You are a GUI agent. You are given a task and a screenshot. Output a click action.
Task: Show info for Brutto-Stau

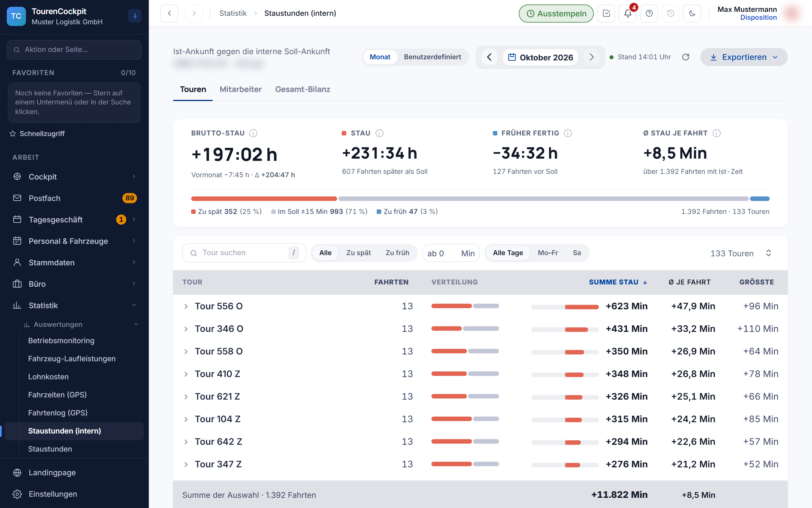point(253,133)
